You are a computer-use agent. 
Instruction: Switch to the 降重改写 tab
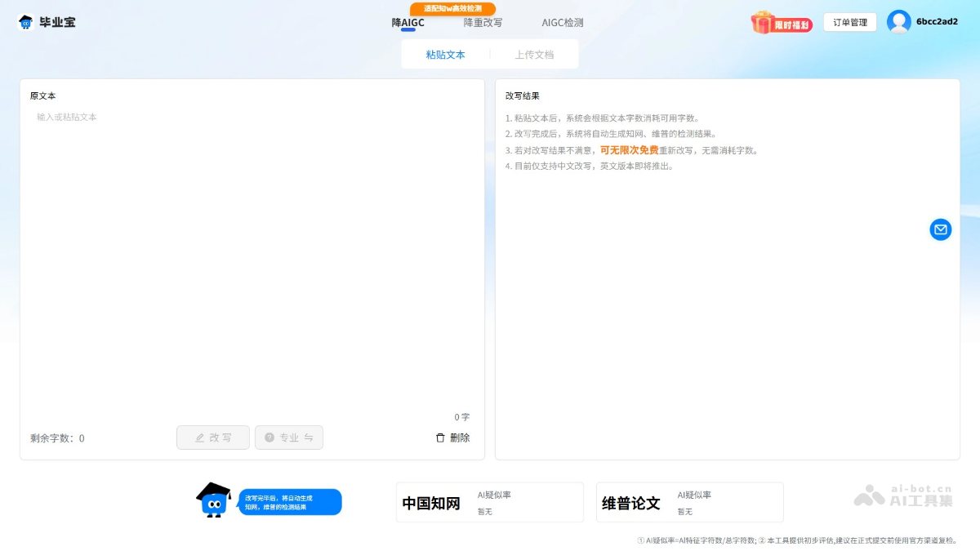pos(483,23)
